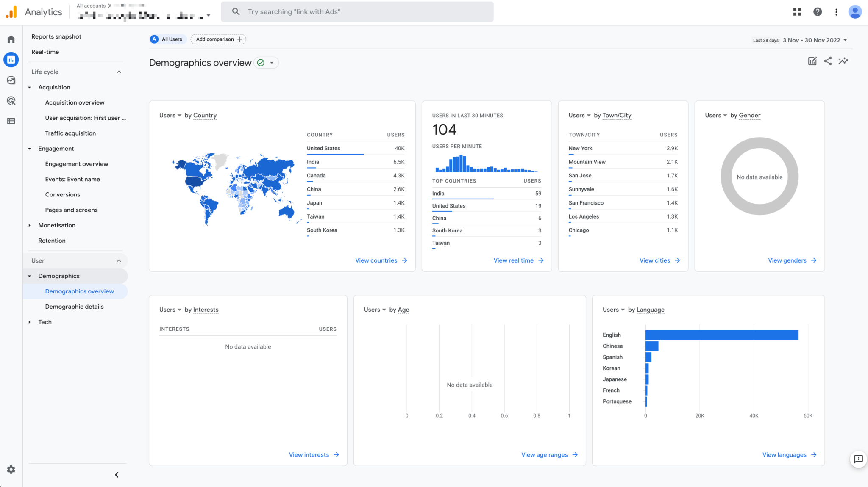
Task: Open the feedback bubble icon
Action: pyautogui.click(x=858, y=459)
